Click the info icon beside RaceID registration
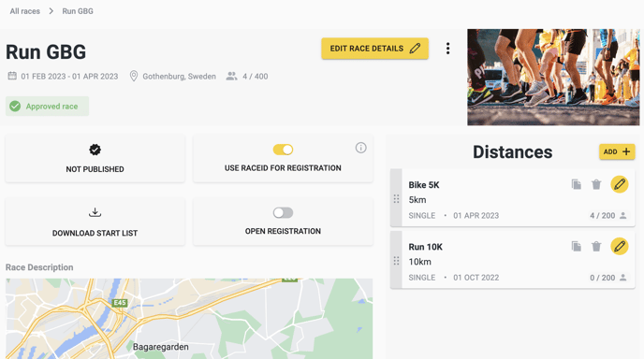 (360, 148)
